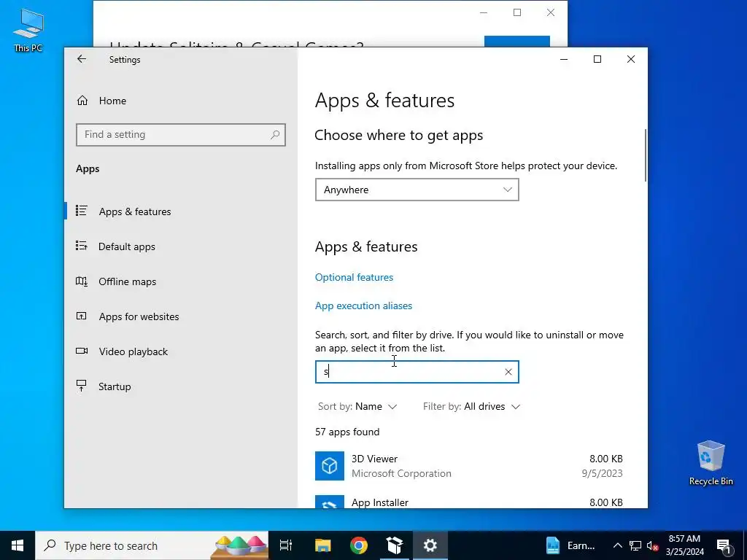
Task: Click the taskbar search box
Action: coord(152,545)
